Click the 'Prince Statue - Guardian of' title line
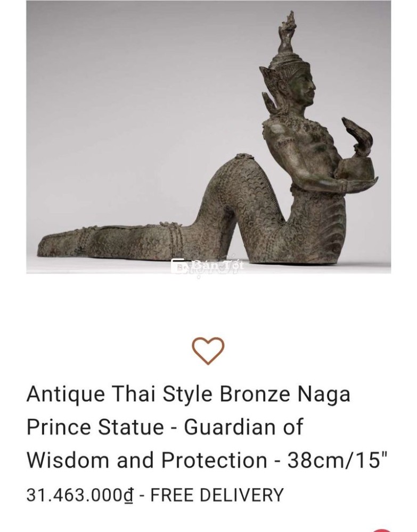417x532 pixels. coord(165,427)
